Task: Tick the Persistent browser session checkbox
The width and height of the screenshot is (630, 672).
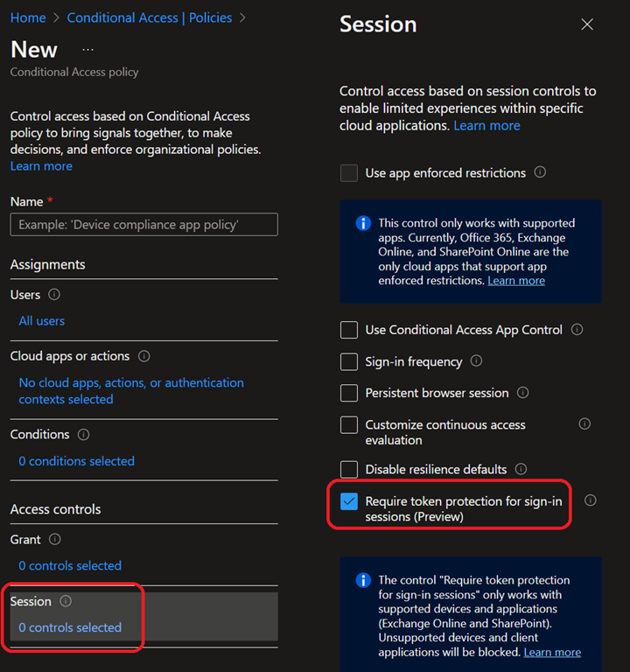Action: [349, 394]
